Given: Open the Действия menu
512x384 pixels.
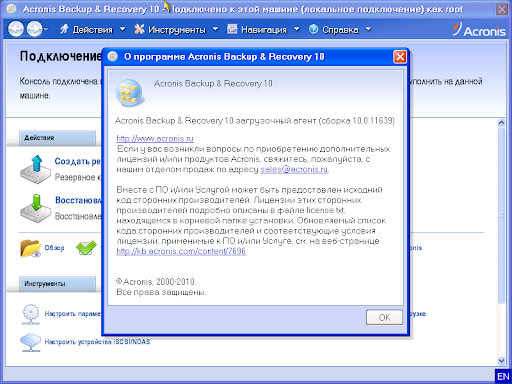Looking at the screenshot, I should tap(92, 30).
